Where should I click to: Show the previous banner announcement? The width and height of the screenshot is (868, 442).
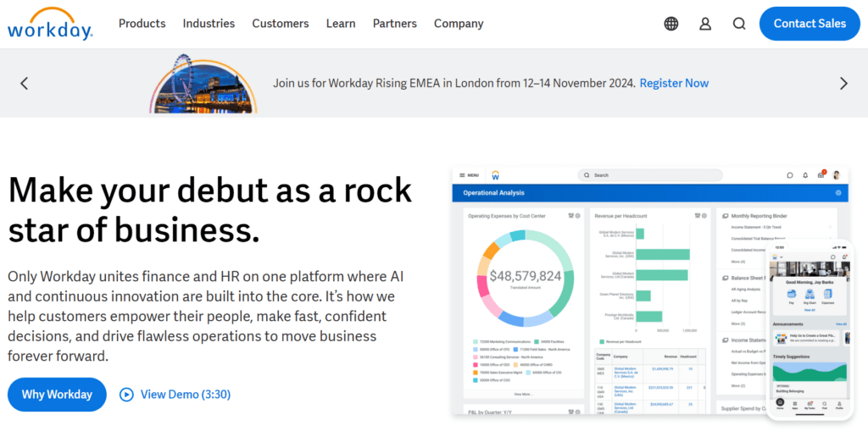(24, 84)
